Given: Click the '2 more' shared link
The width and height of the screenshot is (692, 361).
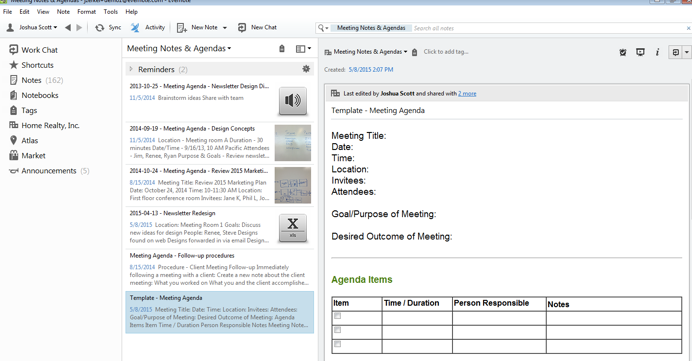Looking at the screenshot, I should [467, 94].
